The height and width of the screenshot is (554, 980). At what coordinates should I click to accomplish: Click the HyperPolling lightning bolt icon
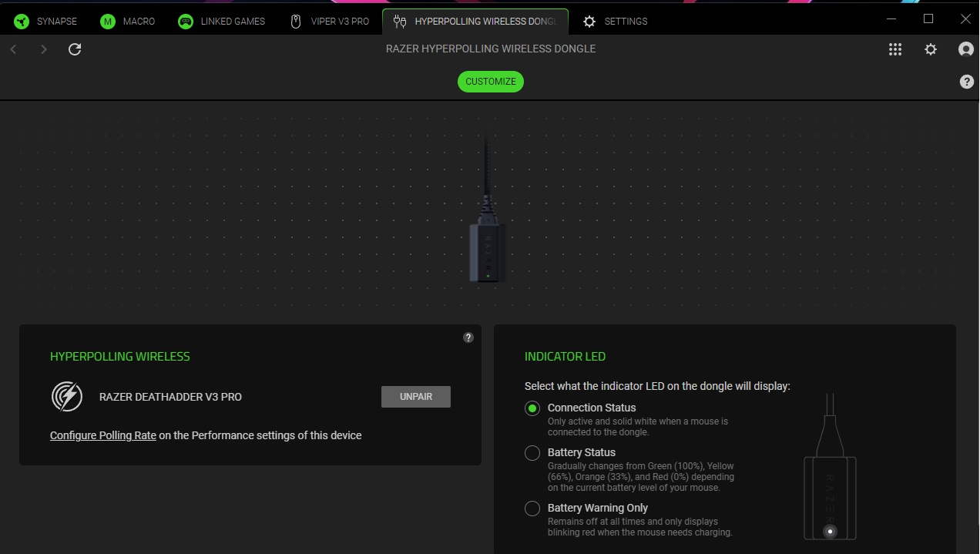67,397
